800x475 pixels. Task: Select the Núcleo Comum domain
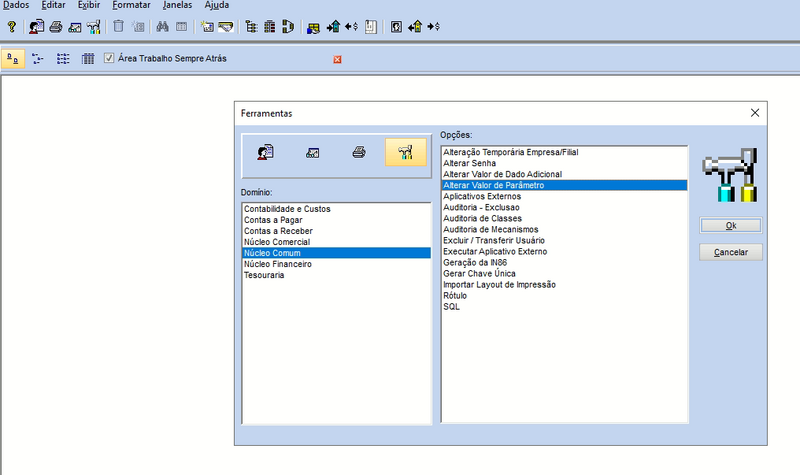pos(336,253)
